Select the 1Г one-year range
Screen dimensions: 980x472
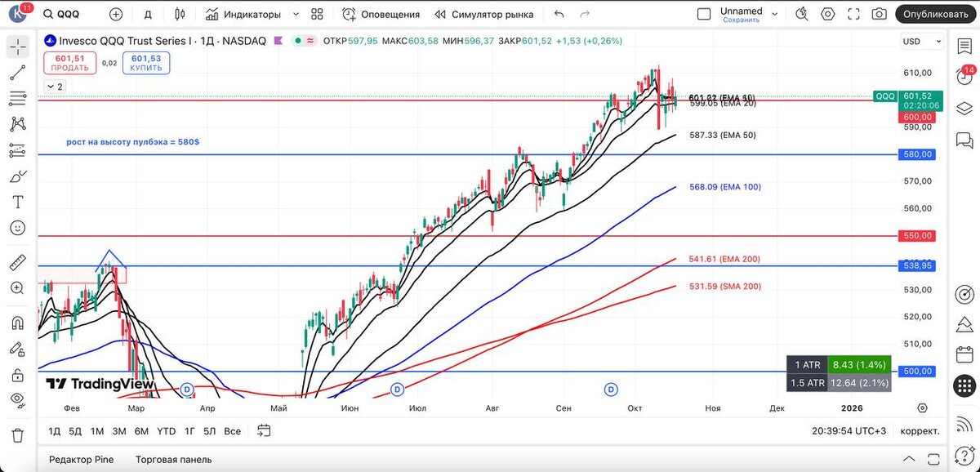[x=189, y=430]
